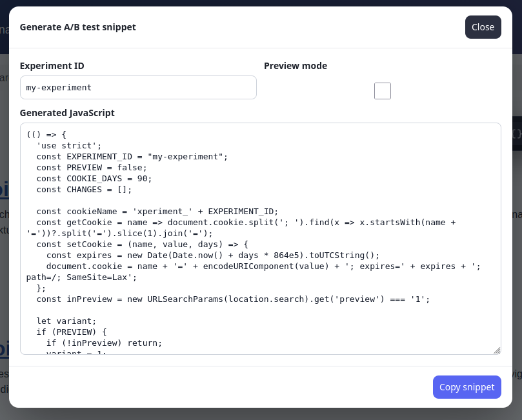The width and height of the screenshot is (522, 420).
Task: Click the 'use strict' line in the code
Action: coord(69,146)
